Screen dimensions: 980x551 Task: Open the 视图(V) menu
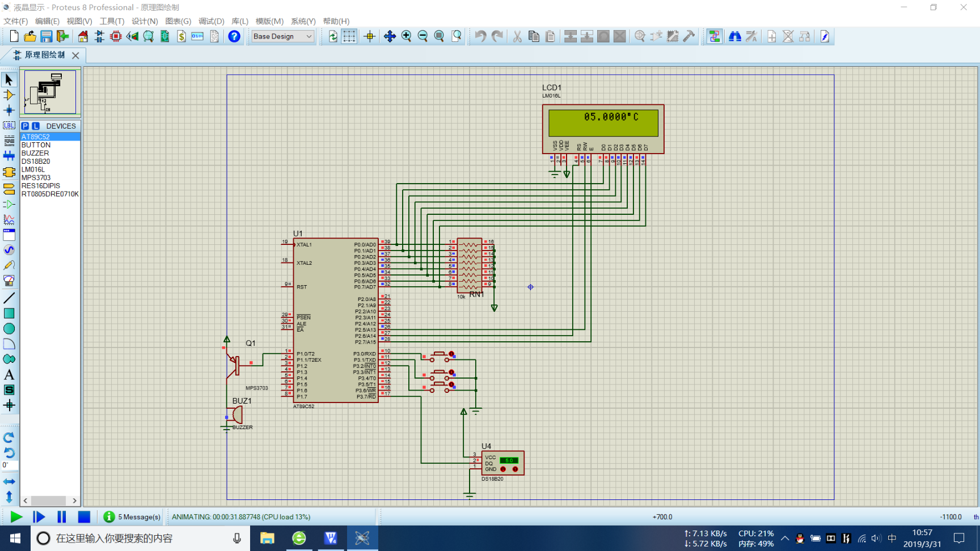click(x=79, y=21)
